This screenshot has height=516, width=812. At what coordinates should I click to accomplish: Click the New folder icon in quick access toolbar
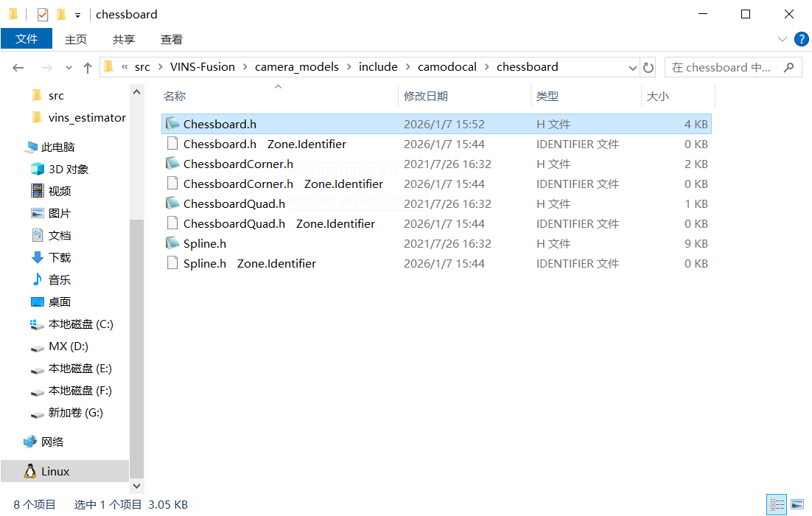pyautogui.click(x=61, y=15)
